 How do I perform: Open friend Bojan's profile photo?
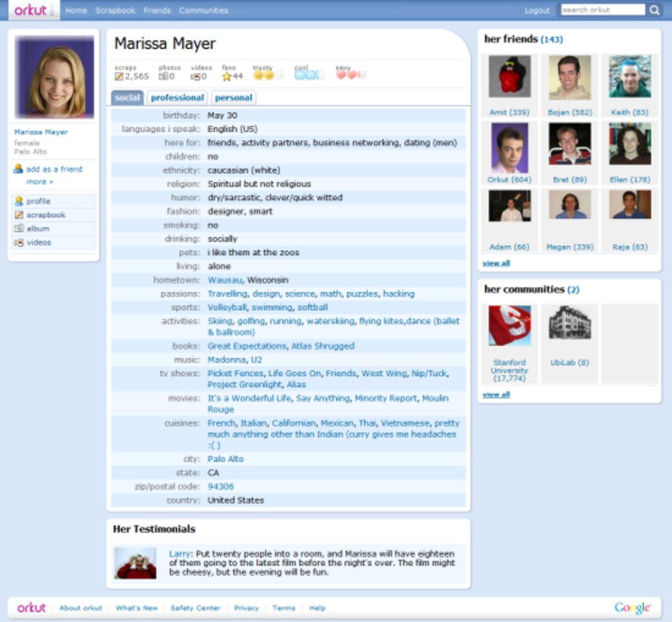(570, 77)
